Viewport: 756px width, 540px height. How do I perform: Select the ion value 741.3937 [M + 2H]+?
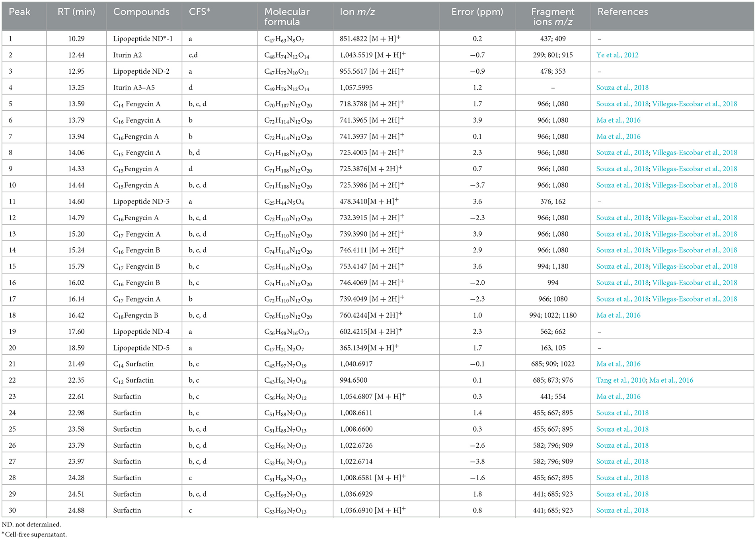point(372,136)
